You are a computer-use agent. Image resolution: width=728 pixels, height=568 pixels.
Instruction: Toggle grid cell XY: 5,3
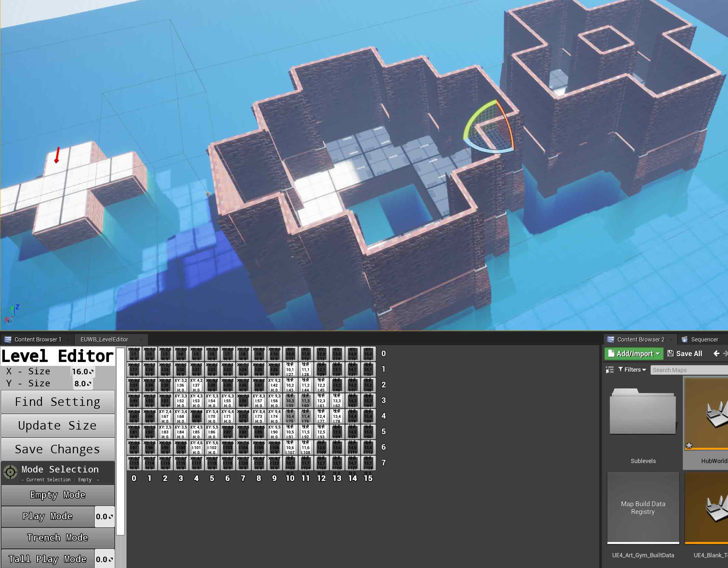pyautogui.click(x=212, y=401)
